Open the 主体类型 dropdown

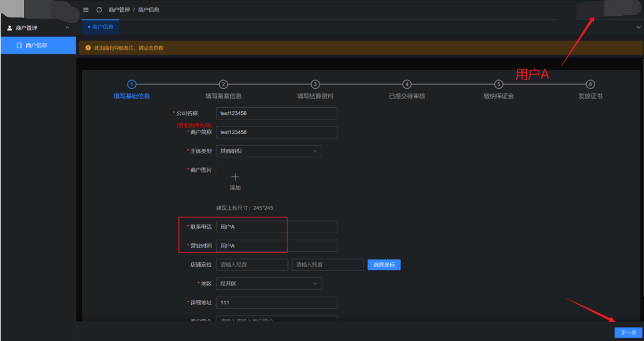[269, 151]
